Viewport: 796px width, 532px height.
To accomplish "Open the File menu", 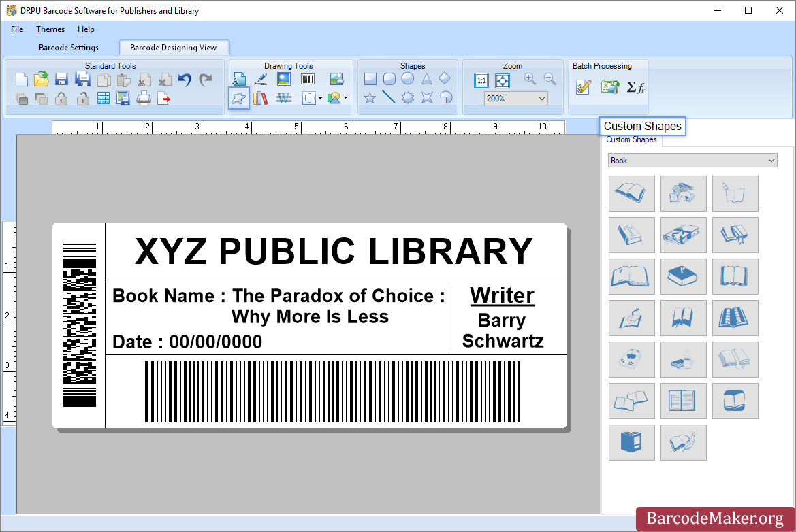I will point(17,29).
